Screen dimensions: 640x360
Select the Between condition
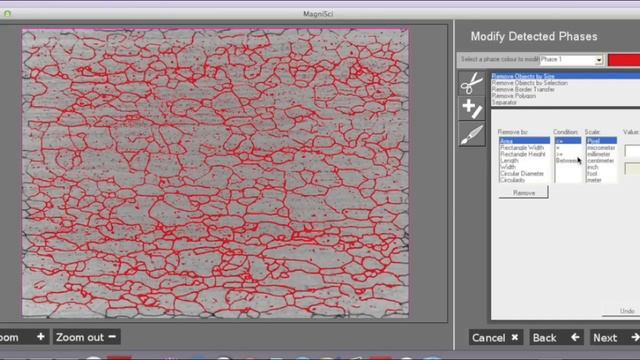pyautogui.click(x=568, y=161)
